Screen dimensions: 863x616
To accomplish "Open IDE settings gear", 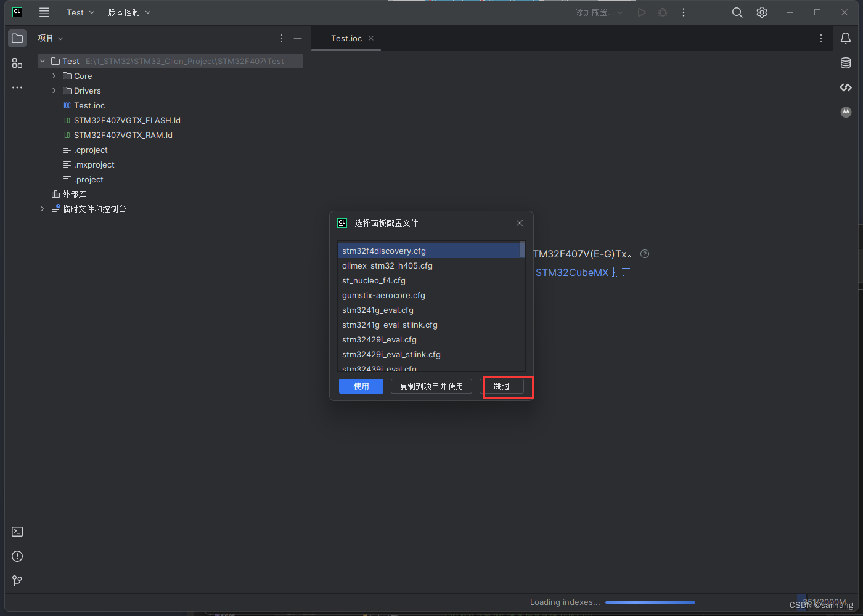I will [x=762, y=12].
